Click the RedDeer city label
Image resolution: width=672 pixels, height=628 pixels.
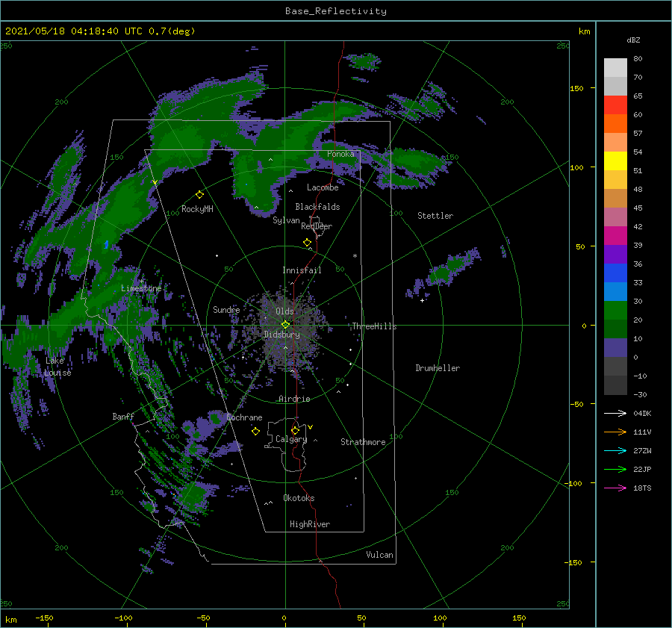pos(317,226)
